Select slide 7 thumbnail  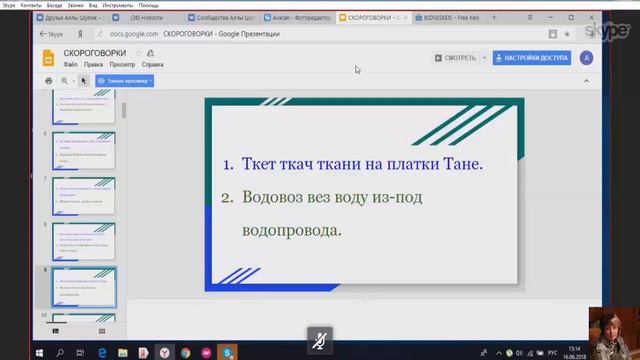84,196
